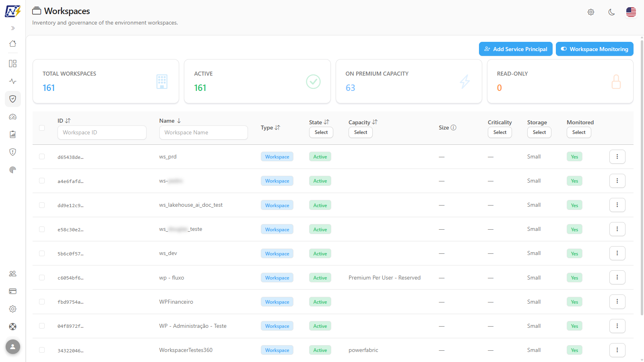644x362 pixels.
Task: Open the home icon in sidebar
Action: (13, 43)
